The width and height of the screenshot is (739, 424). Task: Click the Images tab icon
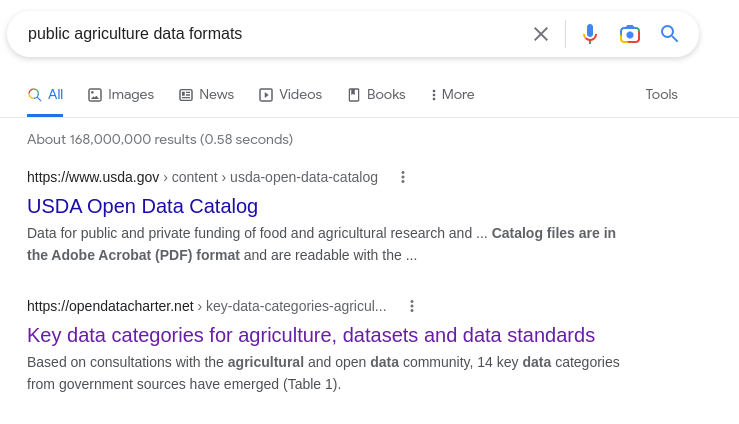pos(95,95)
